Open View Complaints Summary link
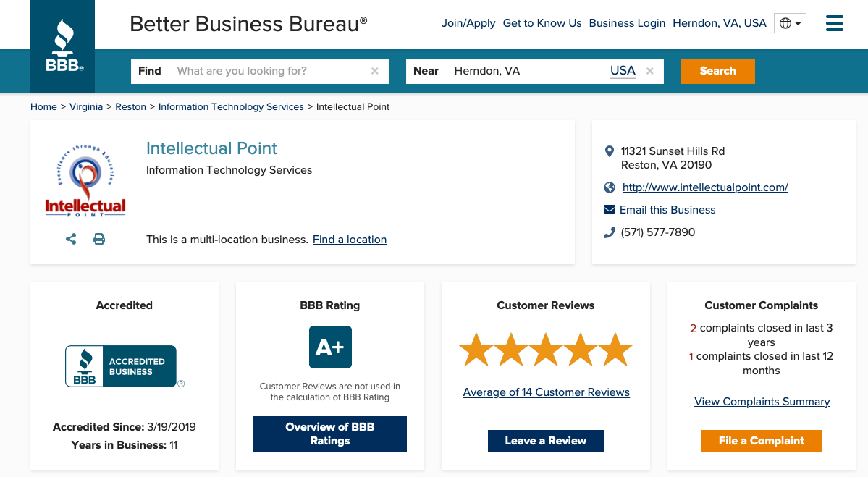 pyautogui.click(x=762, y=402)
